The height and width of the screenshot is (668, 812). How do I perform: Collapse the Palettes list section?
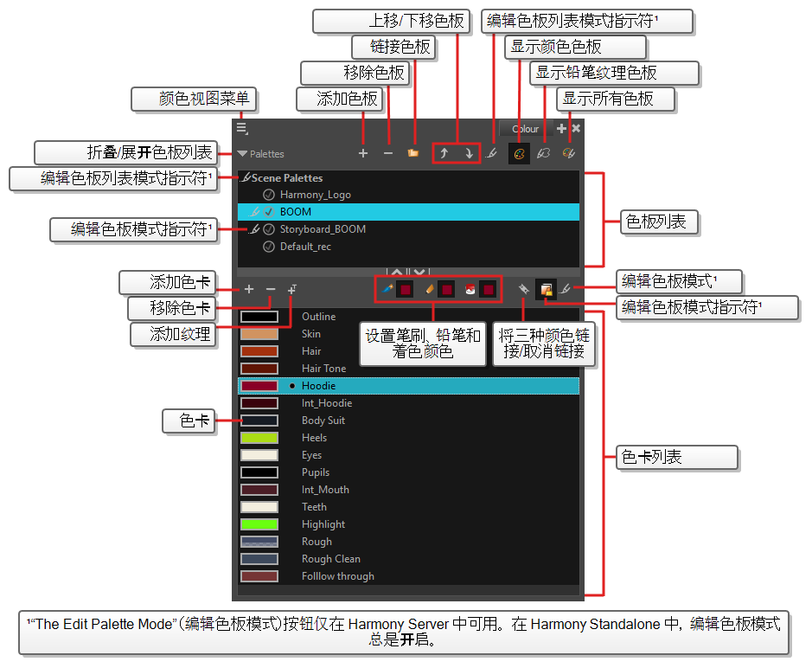point(242,154)
